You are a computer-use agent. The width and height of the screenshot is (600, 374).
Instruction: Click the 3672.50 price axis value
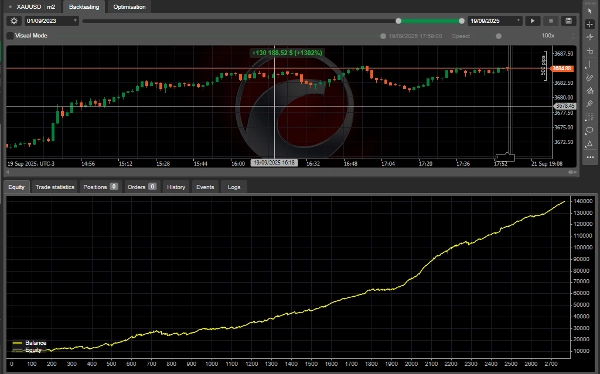click(x=564, y=142)
